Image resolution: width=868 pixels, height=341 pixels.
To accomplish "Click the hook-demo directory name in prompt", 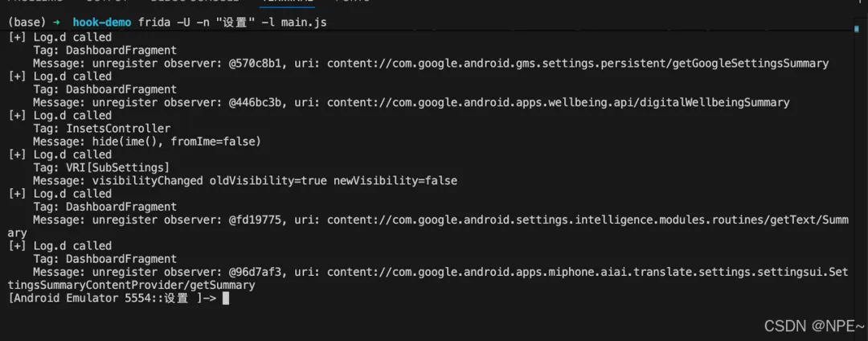I will 100,23.
